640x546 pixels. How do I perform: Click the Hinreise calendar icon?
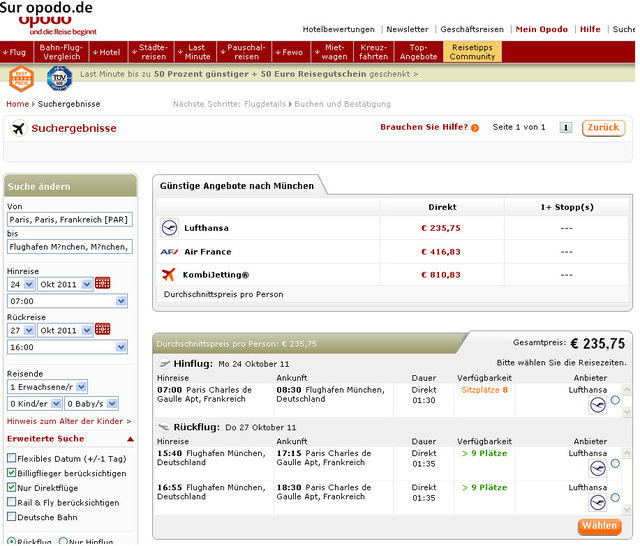tap(102, 284)
